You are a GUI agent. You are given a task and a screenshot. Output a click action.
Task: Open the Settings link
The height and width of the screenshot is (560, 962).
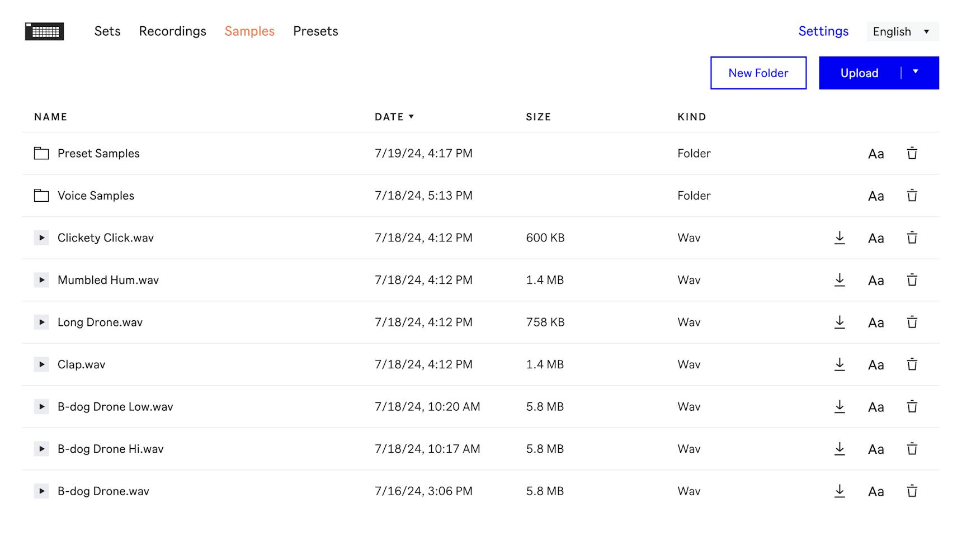[823, 31]
